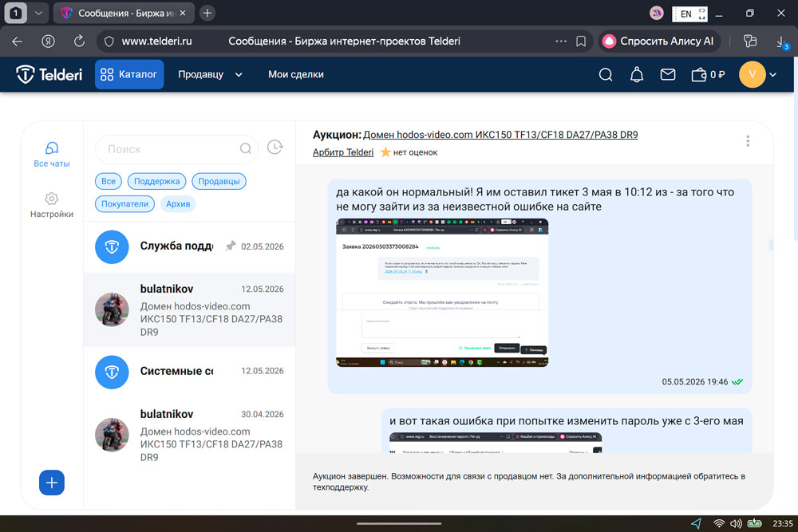This screenshot has height=532, width=798.
Task: Open the address bar three-dot menu
Action: [x=561, y=41]
